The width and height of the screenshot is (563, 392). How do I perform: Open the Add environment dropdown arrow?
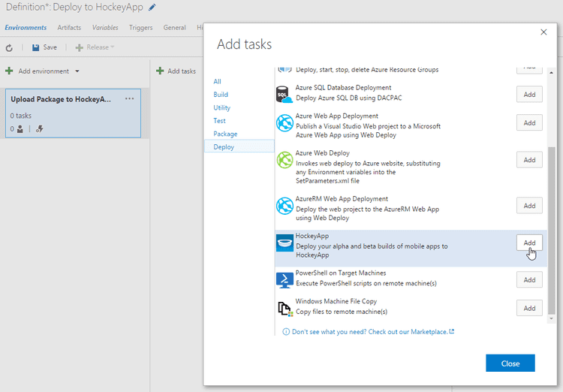(77, 71)
